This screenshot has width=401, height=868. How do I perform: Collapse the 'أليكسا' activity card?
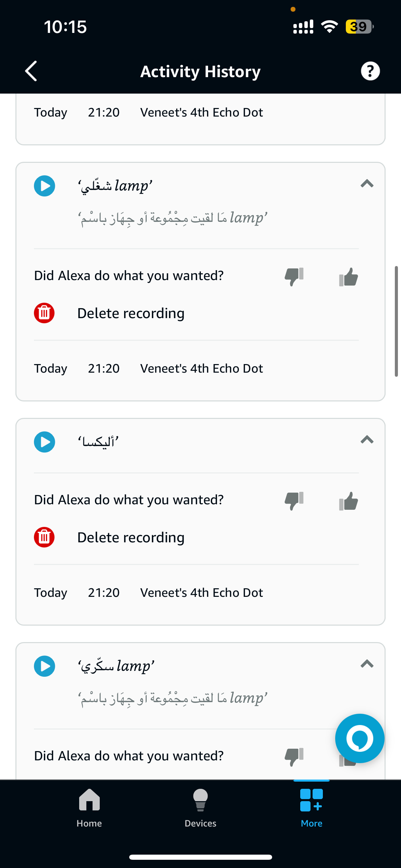[x=367, y=440]
